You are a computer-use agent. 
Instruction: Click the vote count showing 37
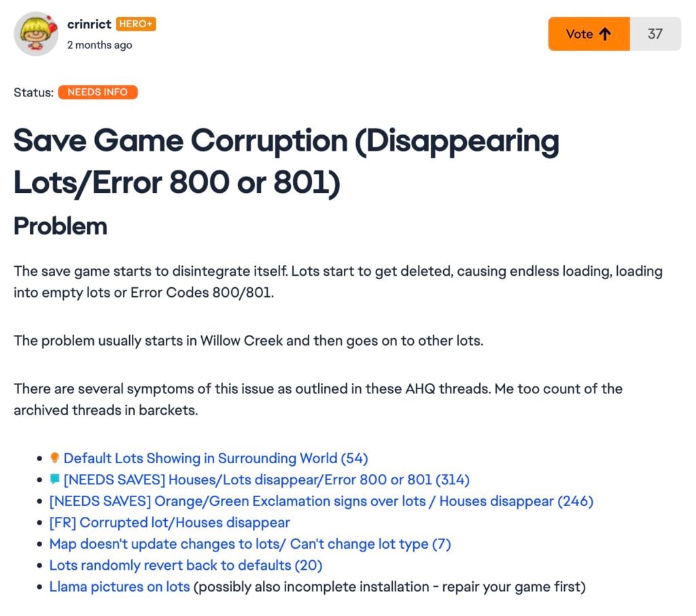[655, 34]
